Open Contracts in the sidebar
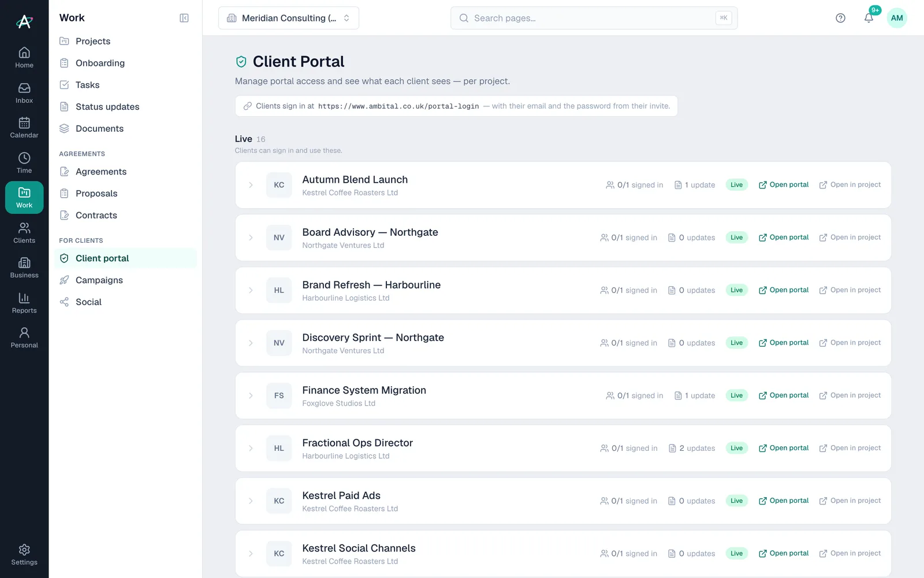The height and width of the screenshot is (578, 924). click(x=125, y=215)
